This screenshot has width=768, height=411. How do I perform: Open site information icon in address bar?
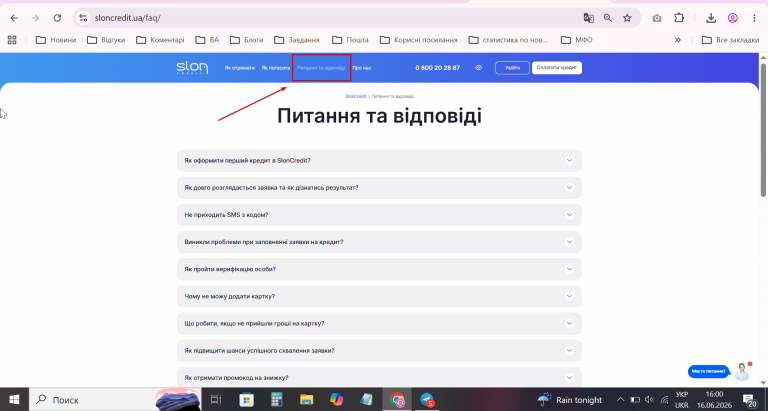coord(83,18)
